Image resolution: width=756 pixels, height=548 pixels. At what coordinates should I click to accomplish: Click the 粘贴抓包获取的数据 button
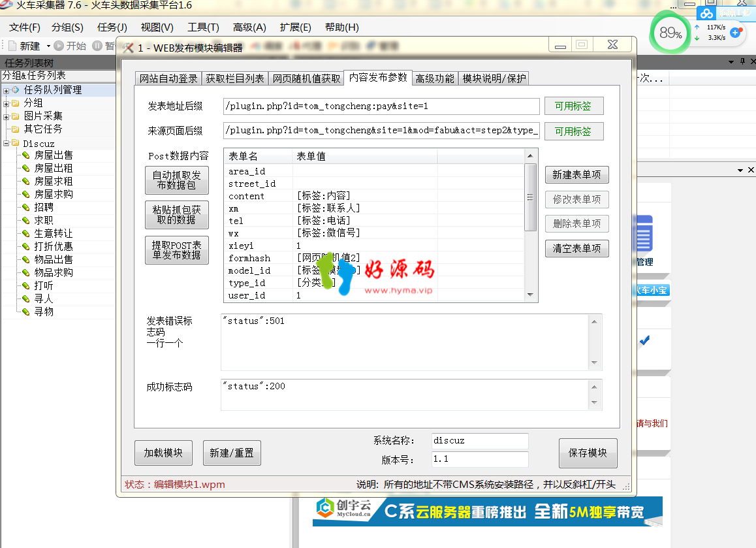click(x=177, y=215)
